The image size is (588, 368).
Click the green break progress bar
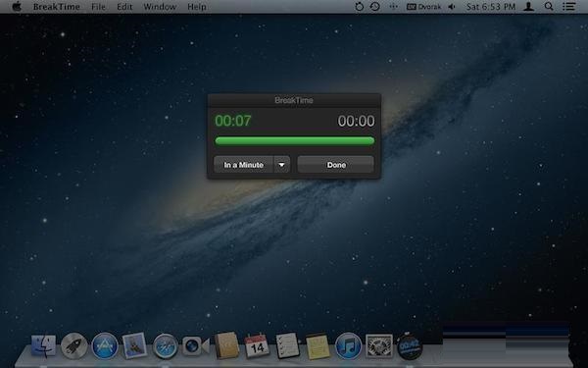coord(294,141)
